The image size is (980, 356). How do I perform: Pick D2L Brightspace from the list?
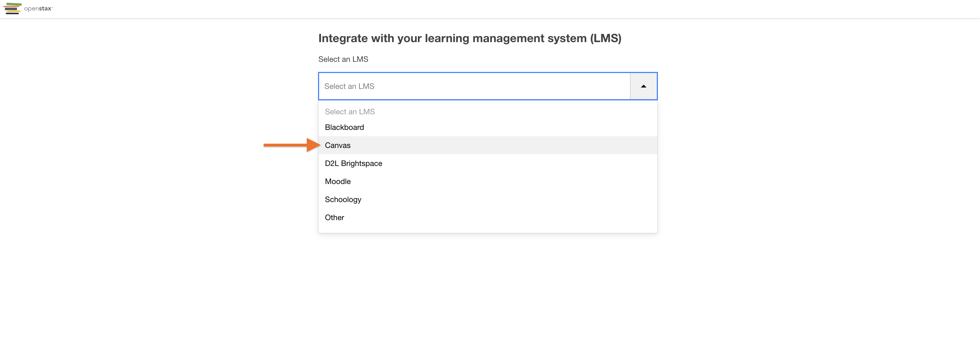click(x=353, y=163)
